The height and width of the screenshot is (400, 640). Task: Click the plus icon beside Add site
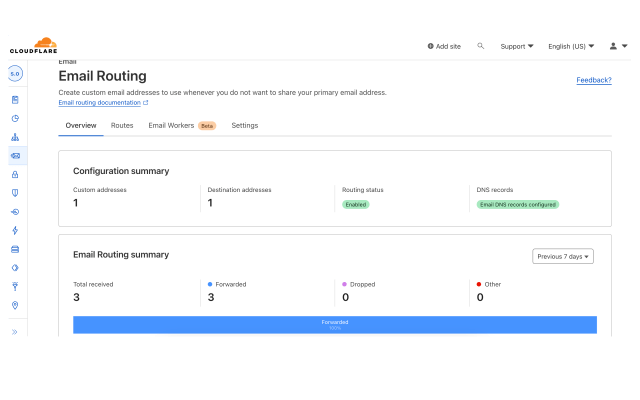pyautogui.click(x=430, y=46)
